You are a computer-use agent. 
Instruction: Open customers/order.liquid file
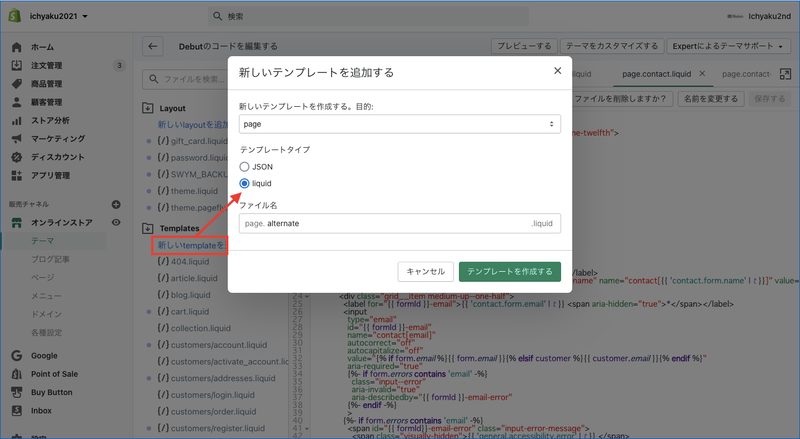207,411
